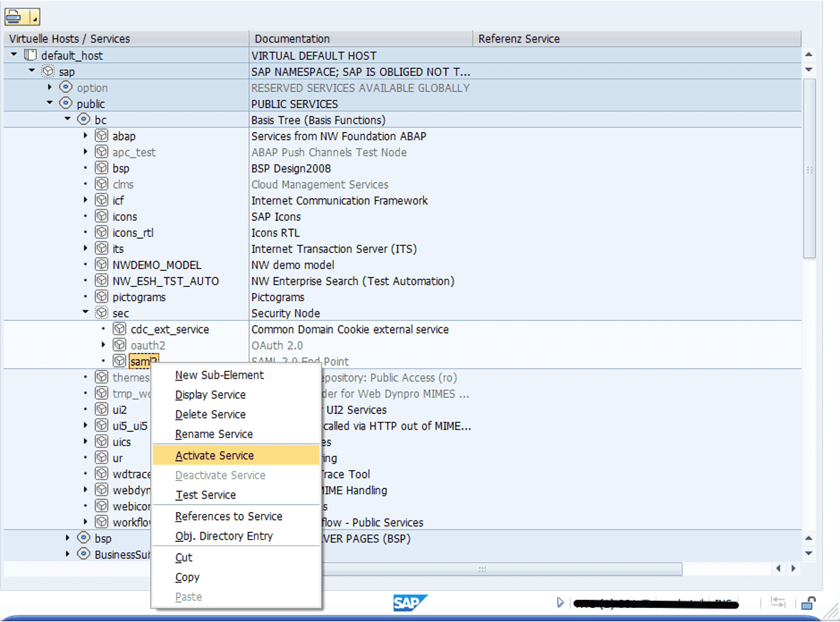Expand the oauth2 tree node
Viewport: 840px width, 622px height.
coord(104,344)
